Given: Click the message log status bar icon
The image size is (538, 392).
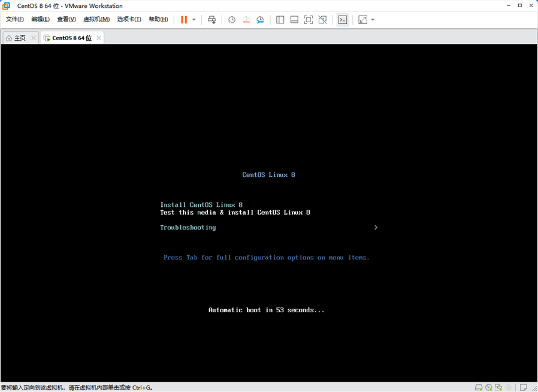Looking at the screenshot, I should point(523,388).
